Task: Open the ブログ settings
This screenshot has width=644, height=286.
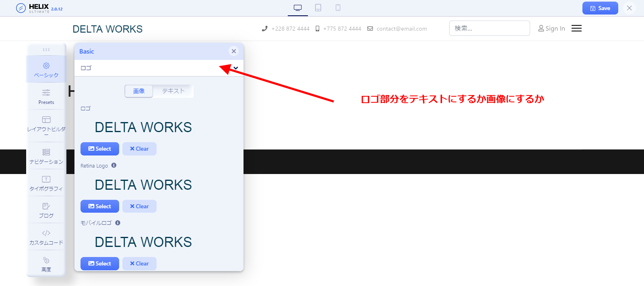Action: 46,210
